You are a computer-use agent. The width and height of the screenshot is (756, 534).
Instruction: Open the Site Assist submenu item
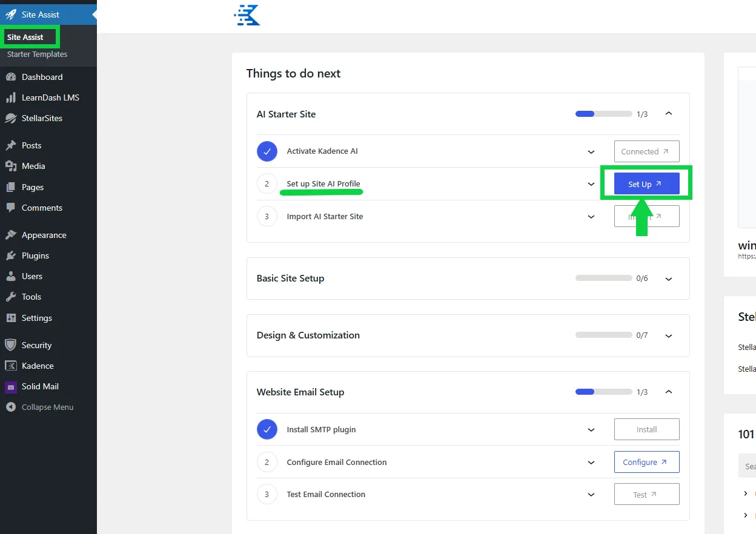(x=25, y=37)
